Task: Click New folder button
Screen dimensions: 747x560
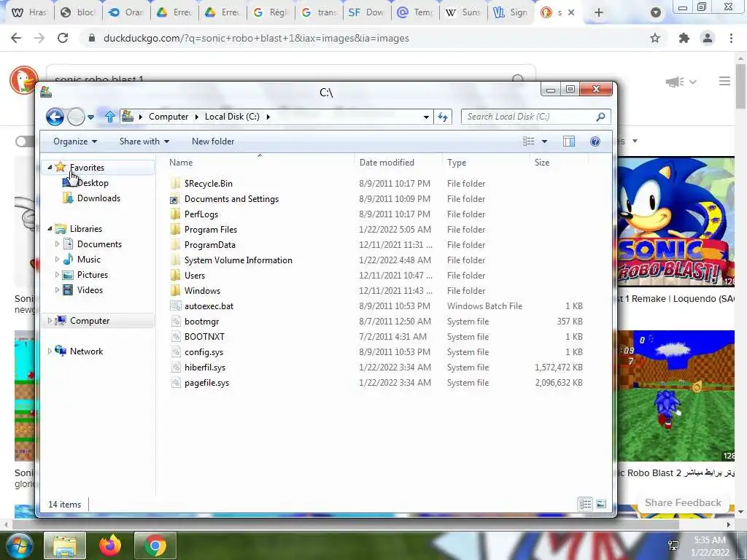Action: [x=213, y=141]
